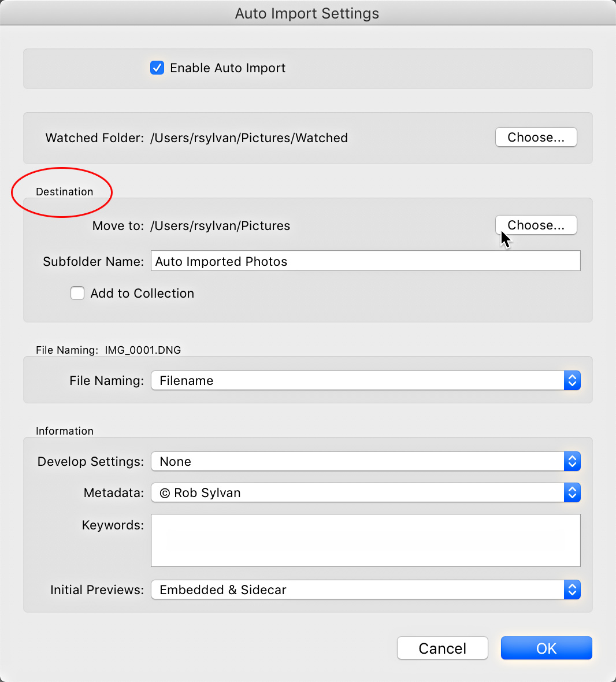
Task: Enable the Add to Collection option
Action: click(x=77, y=293)
